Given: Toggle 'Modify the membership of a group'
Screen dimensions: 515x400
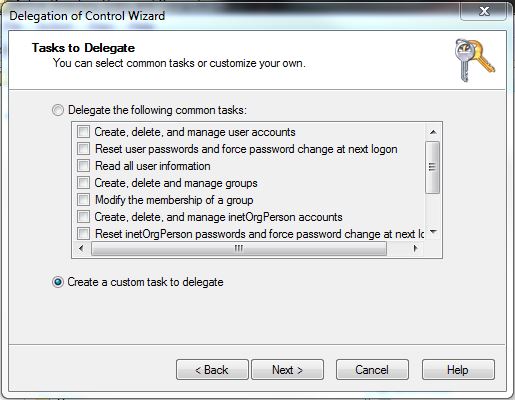Looking at the screenshot, I should [83, 200].
